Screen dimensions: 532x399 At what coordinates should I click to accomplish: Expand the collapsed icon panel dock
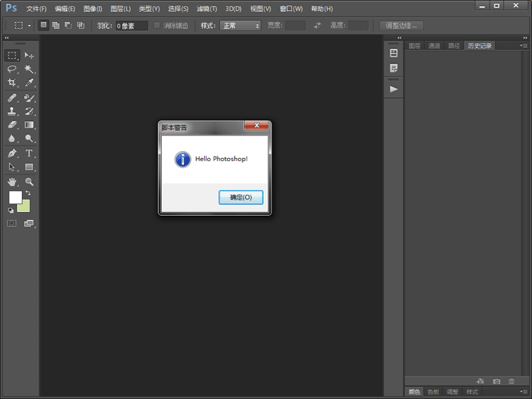tap(399, 38)
